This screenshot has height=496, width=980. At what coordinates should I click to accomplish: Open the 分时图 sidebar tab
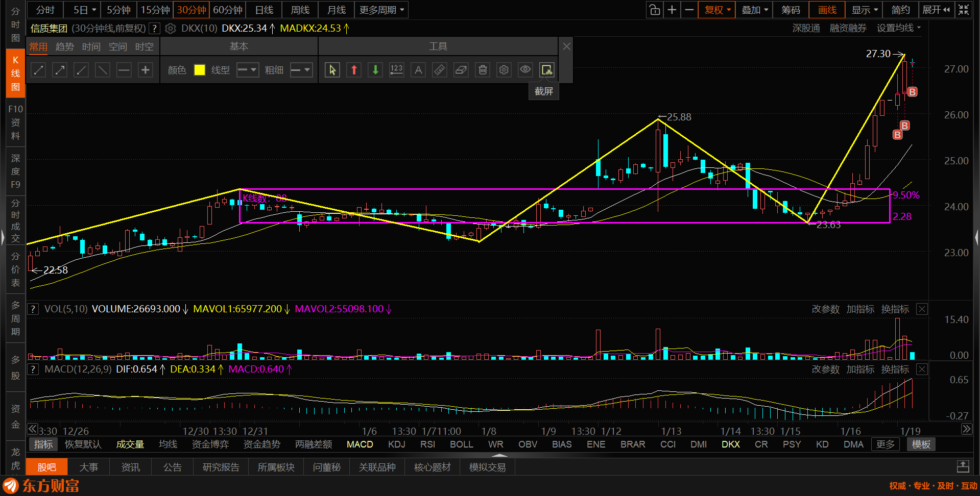point(15,24)
